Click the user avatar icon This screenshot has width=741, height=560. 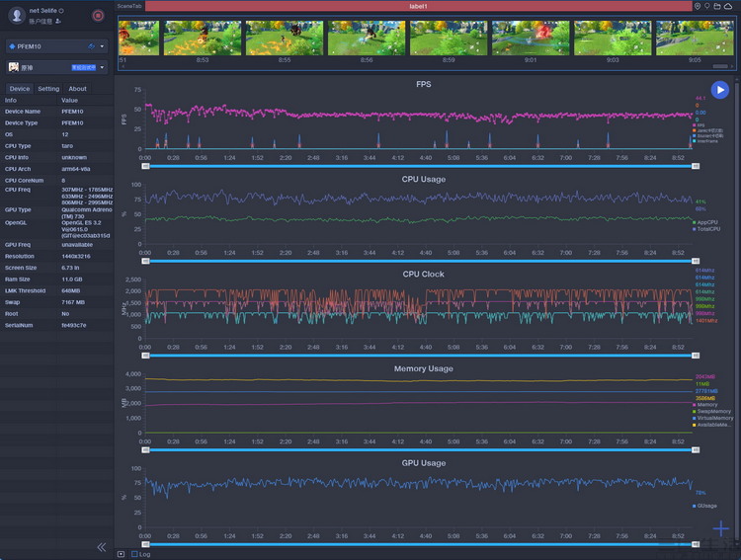[x=17, y=15]
